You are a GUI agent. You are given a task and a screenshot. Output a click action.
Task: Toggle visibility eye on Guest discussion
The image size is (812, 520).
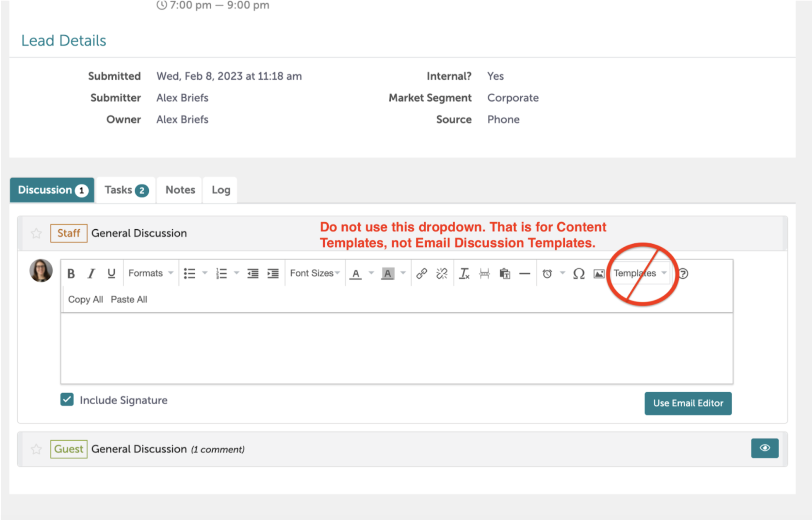pyautogui.click(x=764, y=448)
